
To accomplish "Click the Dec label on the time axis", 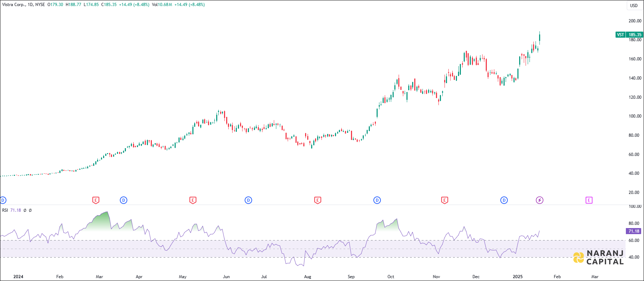I will pyautogui.click(x=476, y=277).
